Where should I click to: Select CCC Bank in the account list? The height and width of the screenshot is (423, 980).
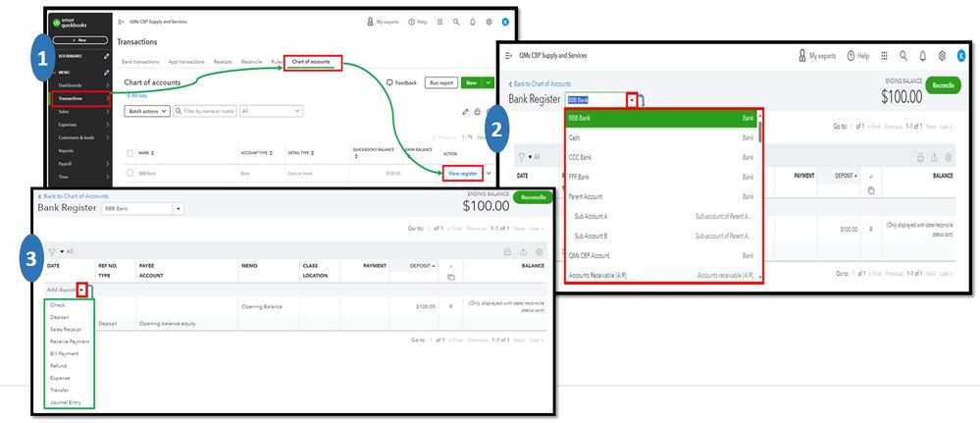[661, 157]
